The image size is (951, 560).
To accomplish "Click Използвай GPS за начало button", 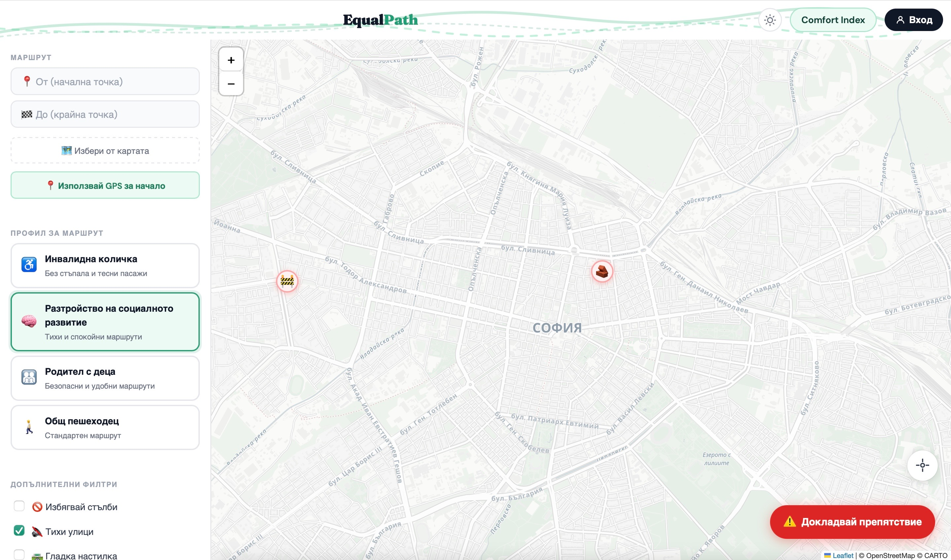I will tap(105, 185).
